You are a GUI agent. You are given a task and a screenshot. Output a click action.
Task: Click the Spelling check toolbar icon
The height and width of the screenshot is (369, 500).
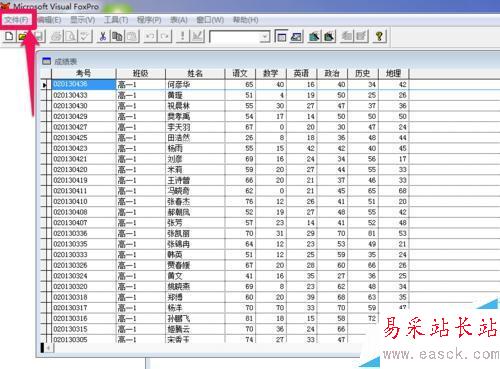(x=85, y=36)
